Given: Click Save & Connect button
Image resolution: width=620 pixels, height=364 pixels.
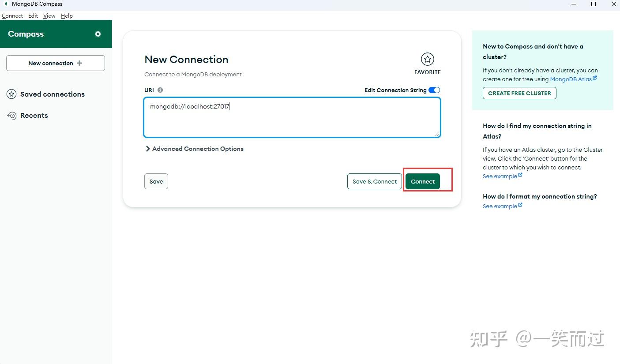Looking at the screenshot, I should coord(375,181).
